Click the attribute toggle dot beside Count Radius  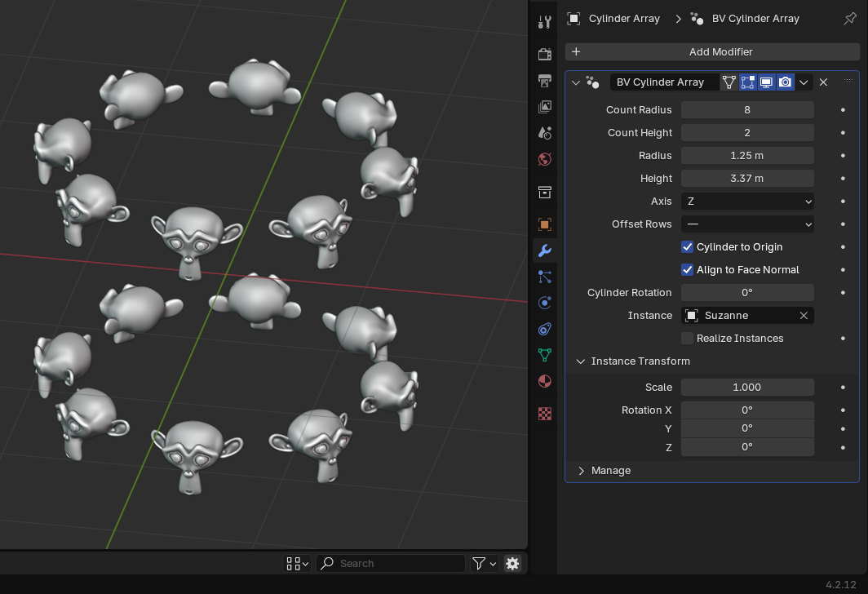(x=843, y=110)
